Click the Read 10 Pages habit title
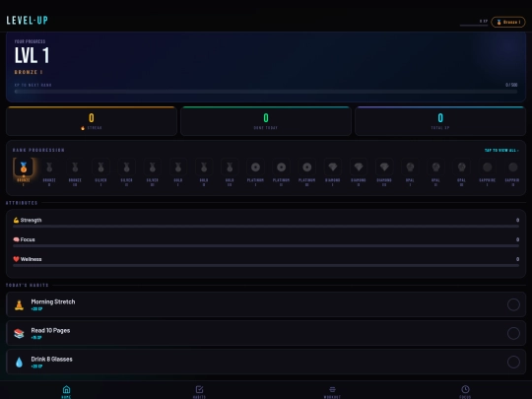The width and height of the screenshot is (532, 399). click(x=50, y=330)
